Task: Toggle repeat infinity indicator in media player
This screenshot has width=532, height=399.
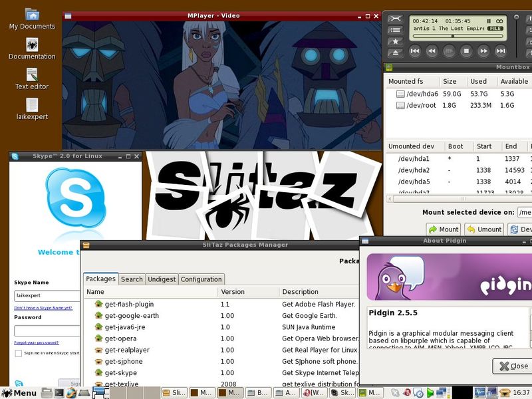Action: coord(499,21)
